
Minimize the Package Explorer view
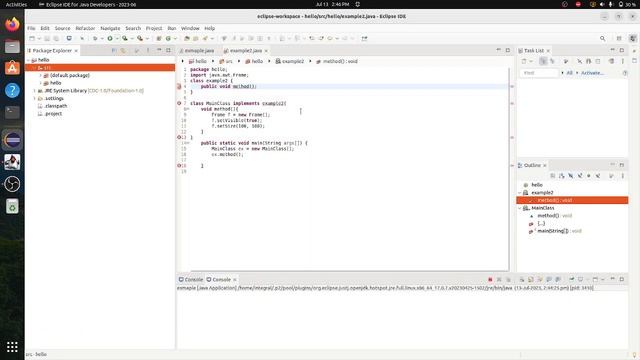tap(159, 51)
